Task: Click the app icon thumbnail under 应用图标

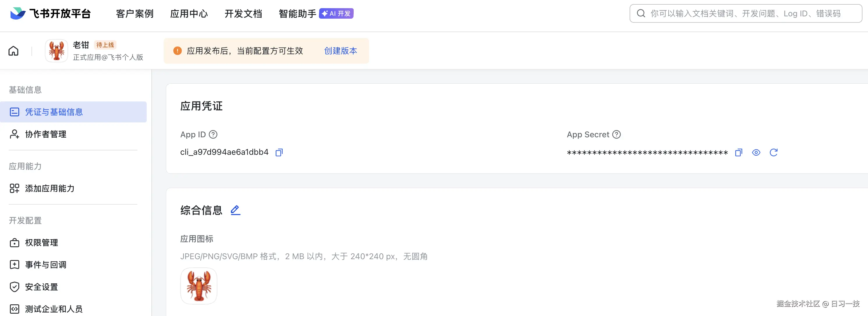Action: pos(199,286)
